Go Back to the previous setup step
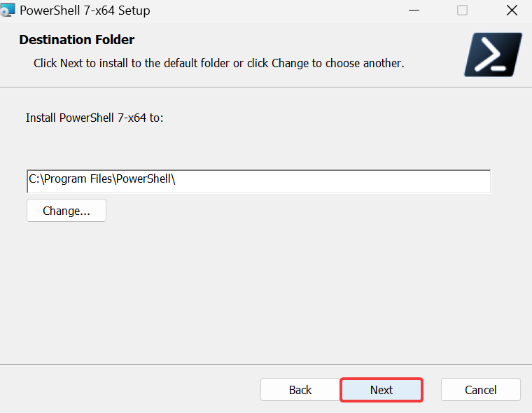The width and height of the screenshot is (532, 413). pyautogui.click(x=300, y=390)
